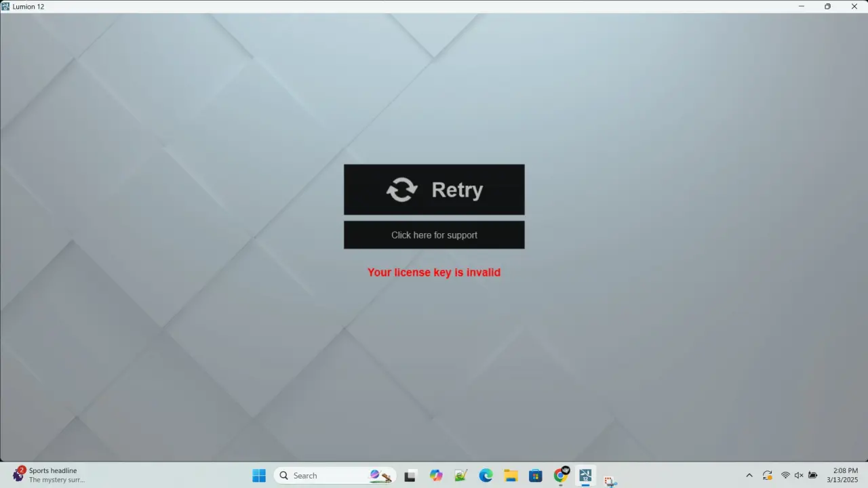
Task: Click the Lumion 12 title bar app icon
Action: [5, 6]
